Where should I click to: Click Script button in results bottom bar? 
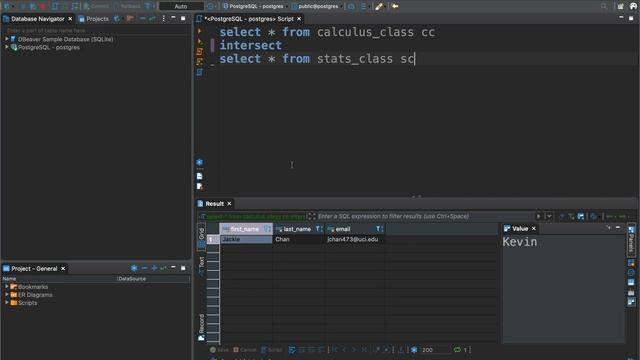click(271, 350)
